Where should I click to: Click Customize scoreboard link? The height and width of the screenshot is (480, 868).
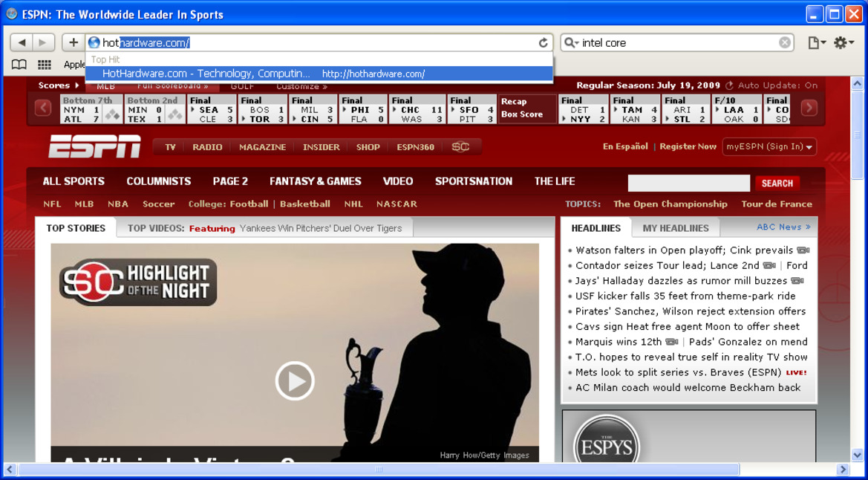pyautogui.click(x=301, y=86)
